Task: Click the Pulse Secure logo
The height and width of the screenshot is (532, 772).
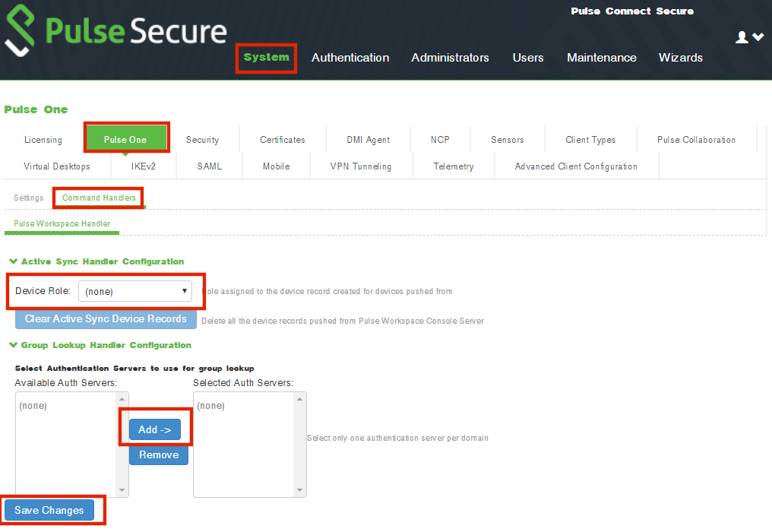Action: 115,30
